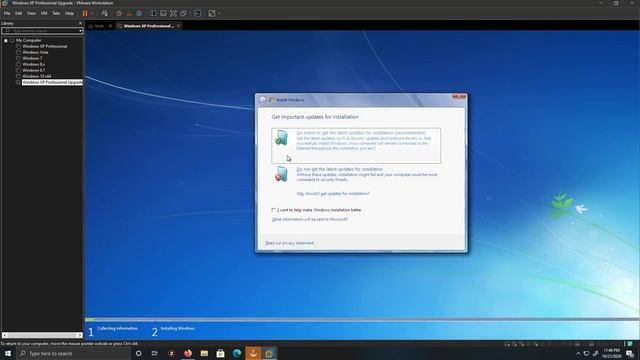The width and height of the screenshot is (640, 360).
Task: Click the installation progress bar
Action: pos(362,320)
